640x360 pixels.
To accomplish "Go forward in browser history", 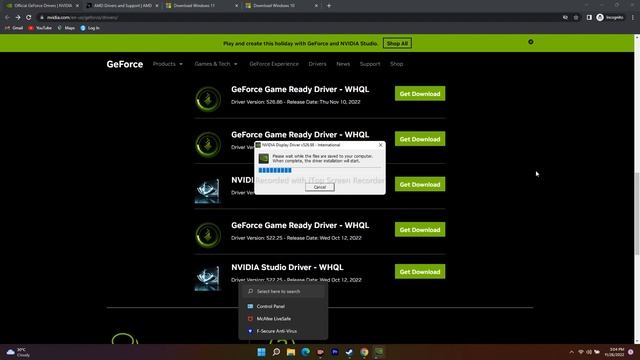I will (18, 18).
